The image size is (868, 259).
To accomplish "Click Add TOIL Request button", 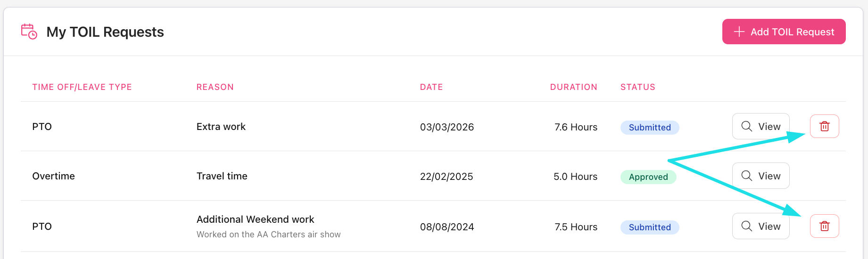I will pyautogui.click(x=784, y=32).
